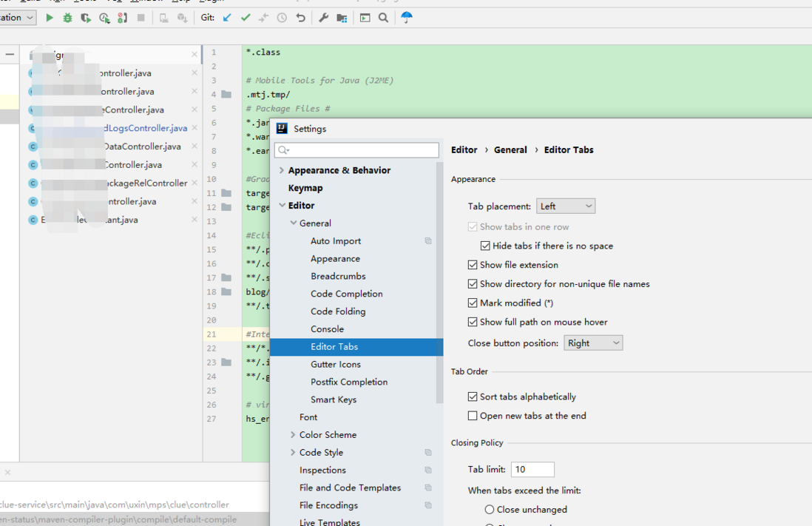Image resolution: width=812 pixels, height=526 pixels.
Task: Click the green Run button in toolbar
Action: coord(50,18)
